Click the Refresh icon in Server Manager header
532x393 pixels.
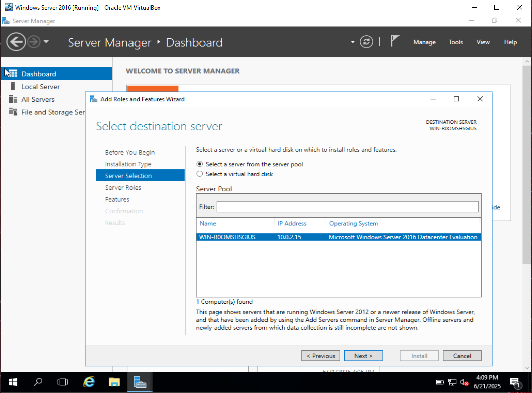366,42
